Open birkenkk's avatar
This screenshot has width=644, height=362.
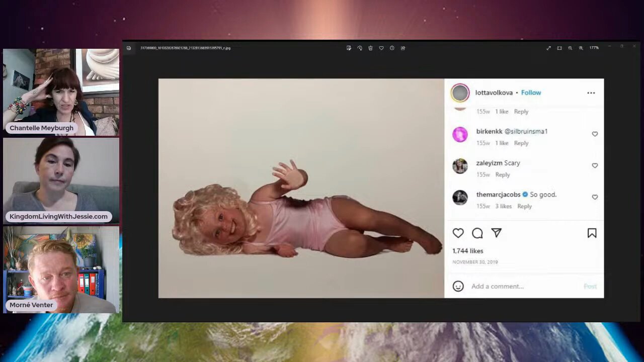[x=460, y=134]
